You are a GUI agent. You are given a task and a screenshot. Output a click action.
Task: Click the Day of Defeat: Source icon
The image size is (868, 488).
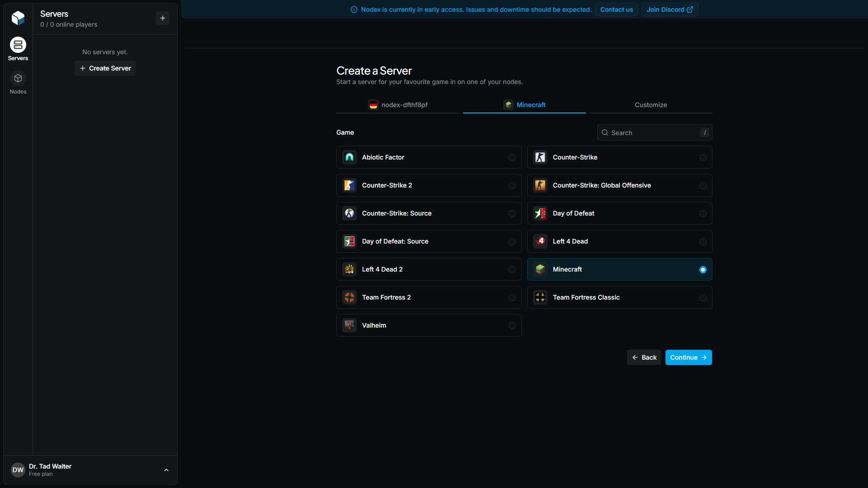point(349,241)
